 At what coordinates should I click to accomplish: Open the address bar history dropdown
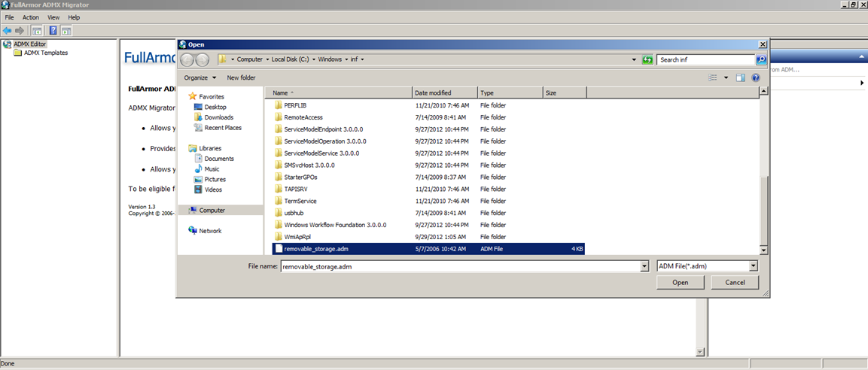(x=633, y=59)
